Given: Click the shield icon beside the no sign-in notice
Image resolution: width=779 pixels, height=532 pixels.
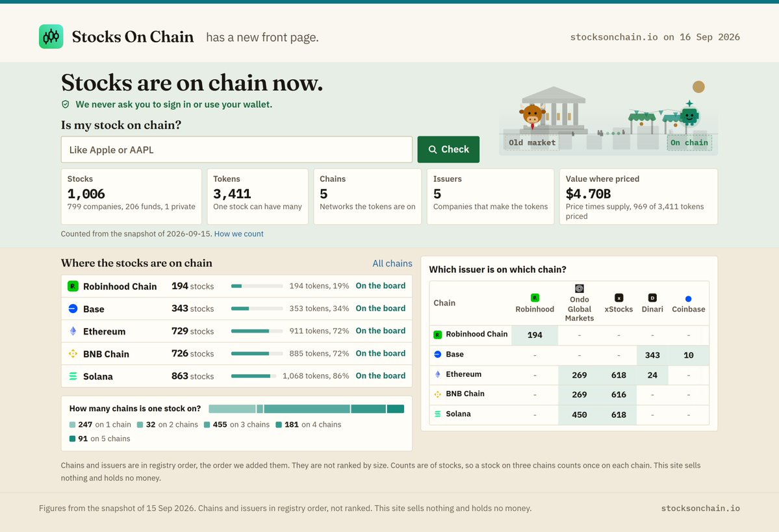Looking at the screenshot, I should (65, 105).
